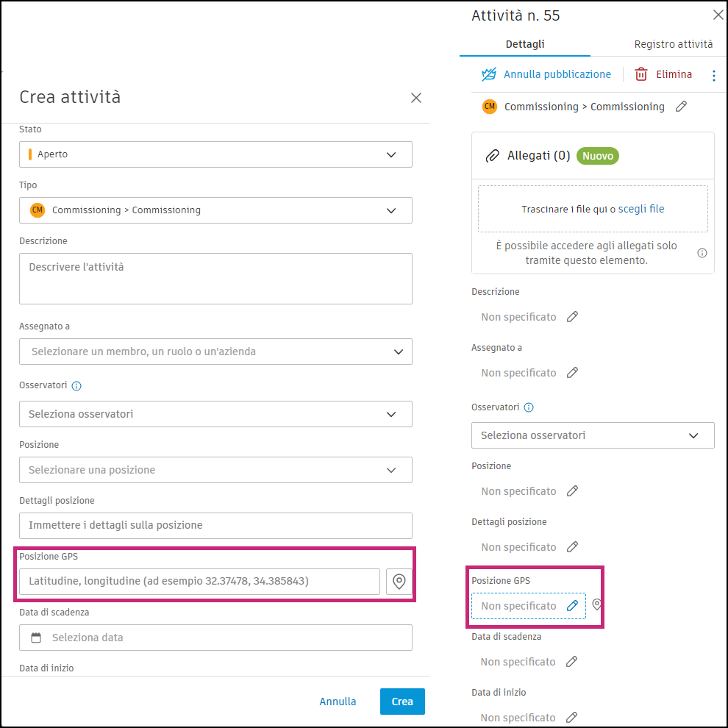The image size is (728, 728).
Task: Open the Selezionare una posizione dropdown
Action: (x=215, y=470)
